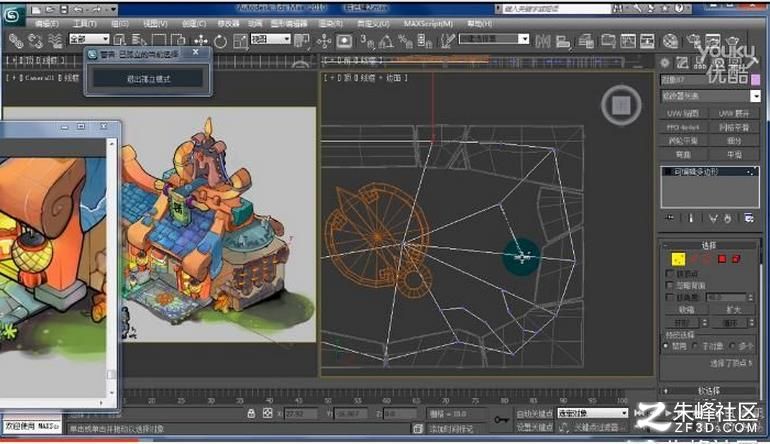The height and width of the screenshot is (444, 770).
Task: Activate the Select and Scale tool
Action: click(x=240, y=41)
